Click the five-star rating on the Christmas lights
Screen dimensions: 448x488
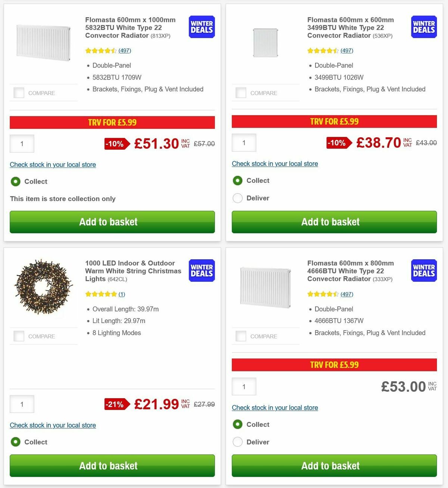coord(101,294)
